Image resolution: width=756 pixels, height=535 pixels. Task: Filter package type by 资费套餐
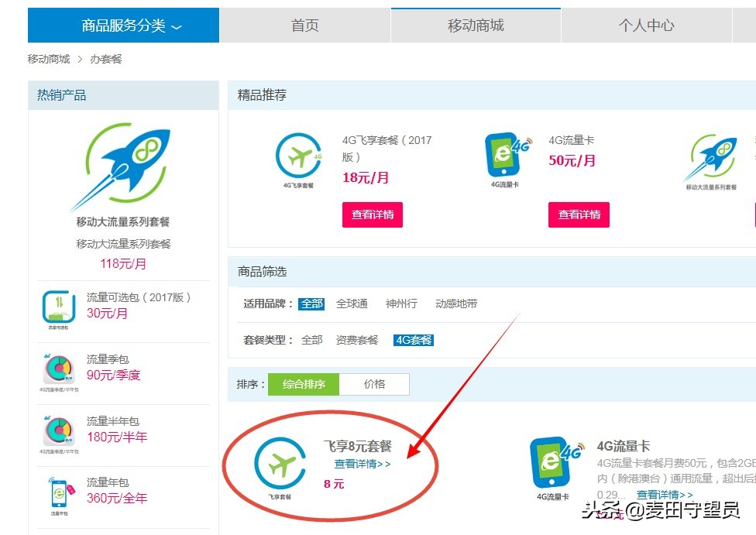pyautogui.click(x=357, y=340)
